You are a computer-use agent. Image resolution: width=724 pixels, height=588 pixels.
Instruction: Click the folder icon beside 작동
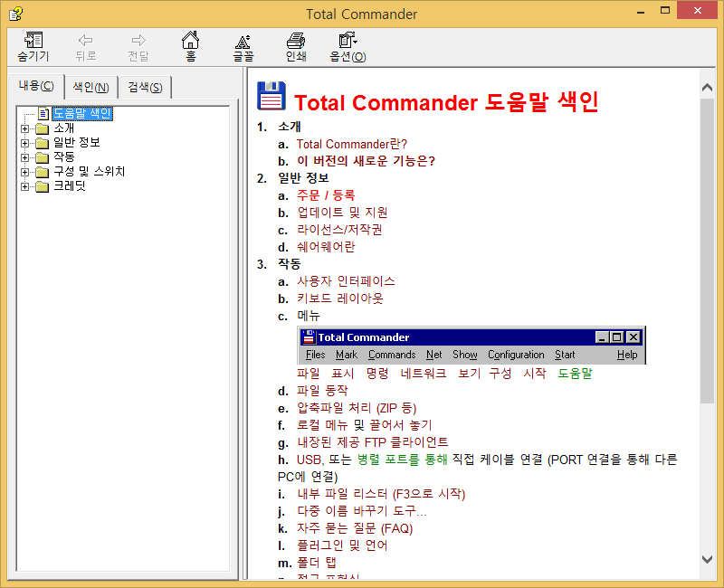tap(42, 157)
